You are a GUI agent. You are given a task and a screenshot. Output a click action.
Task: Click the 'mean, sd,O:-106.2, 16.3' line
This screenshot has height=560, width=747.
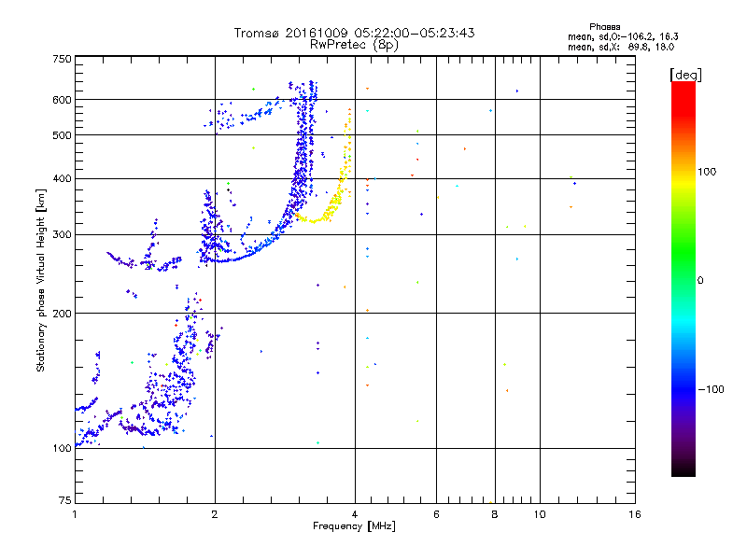click(x=623, y=36)
